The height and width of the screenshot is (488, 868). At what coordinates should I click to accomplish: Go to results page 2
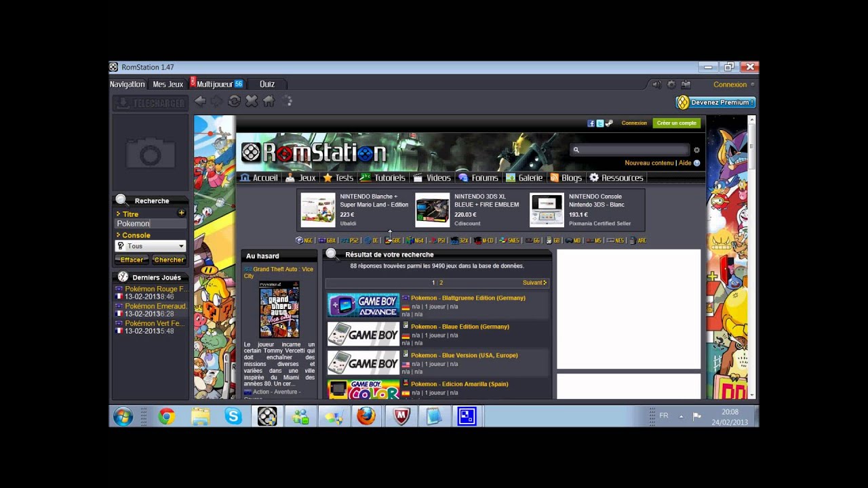tap(441, 283)
